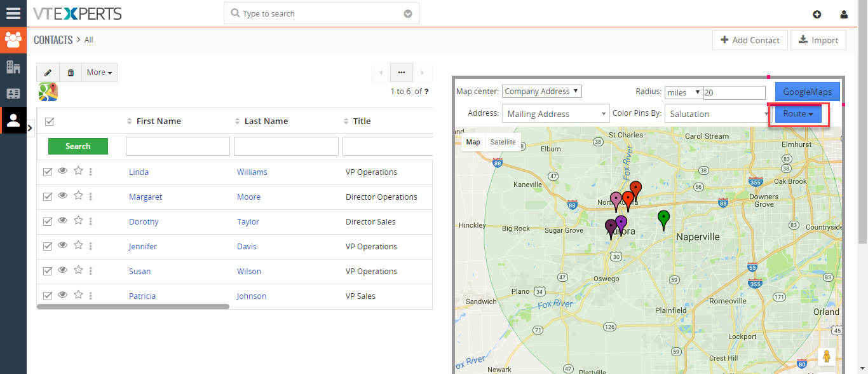This screenshot has height=374, width=868.
Task: Uncheck the Margaret Moore row checkbox
Action: click(47, 197)
